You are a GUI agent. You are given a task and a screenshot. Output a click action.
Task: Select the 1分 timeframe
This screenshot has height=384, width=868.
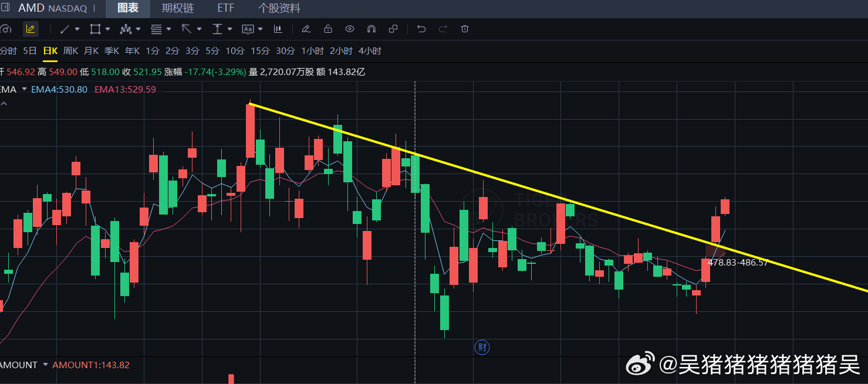pyautogui.click(x=153, y=51)
